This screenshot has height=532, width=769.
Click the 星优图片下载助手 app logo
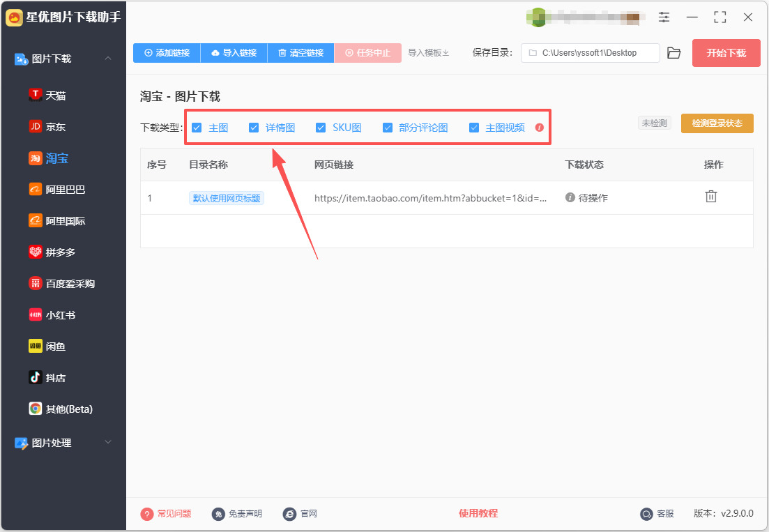[14, 17]
